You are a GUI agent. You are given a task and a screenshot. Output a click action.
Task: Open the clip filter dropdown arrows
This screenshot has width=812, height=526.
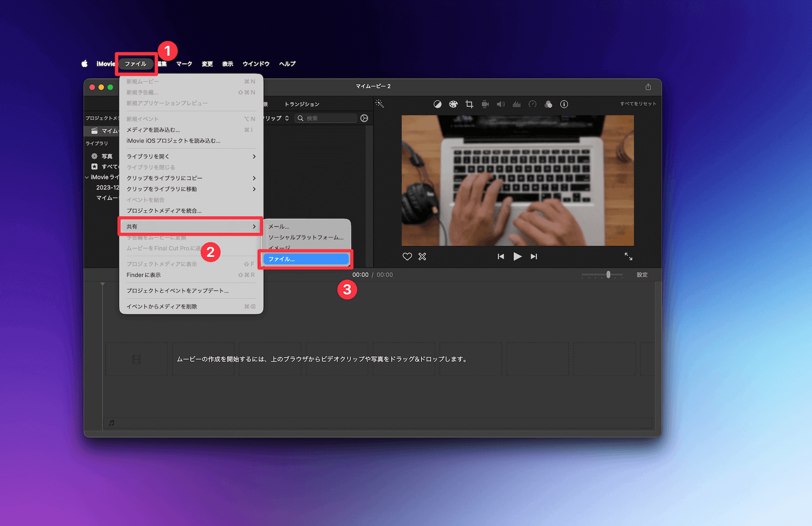pyautogui.click(x=287, y=118)
